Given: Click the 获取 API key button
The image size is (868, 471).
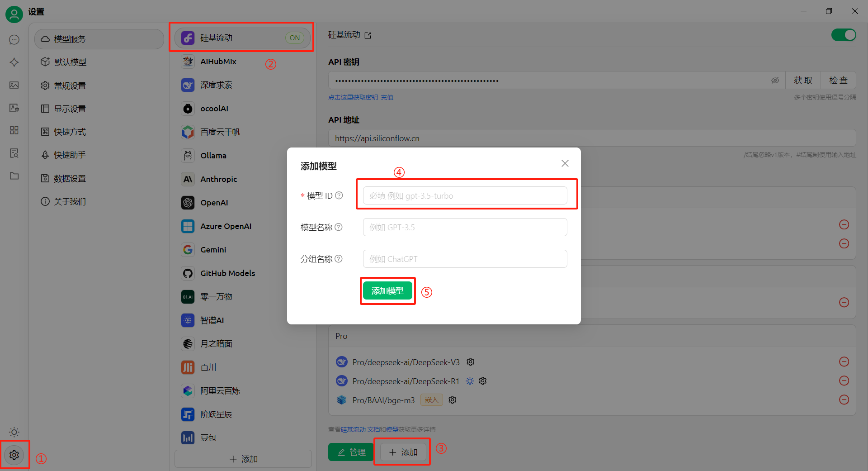Looking at the screenshot, I should (803, 81).
